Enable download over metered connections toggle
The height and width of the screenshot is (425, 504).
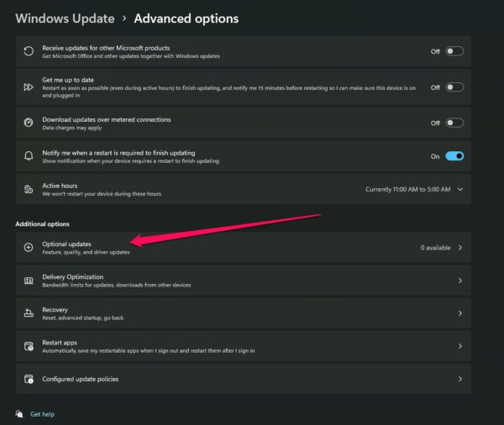[x=454, y=122]
